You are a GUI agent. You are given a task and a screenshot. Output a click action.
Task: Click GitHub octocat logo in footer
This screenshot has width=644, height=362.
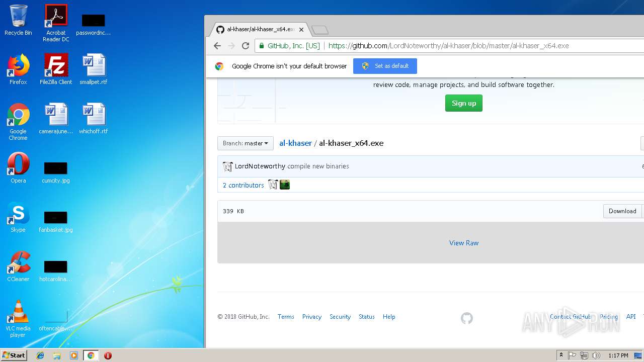467,318
